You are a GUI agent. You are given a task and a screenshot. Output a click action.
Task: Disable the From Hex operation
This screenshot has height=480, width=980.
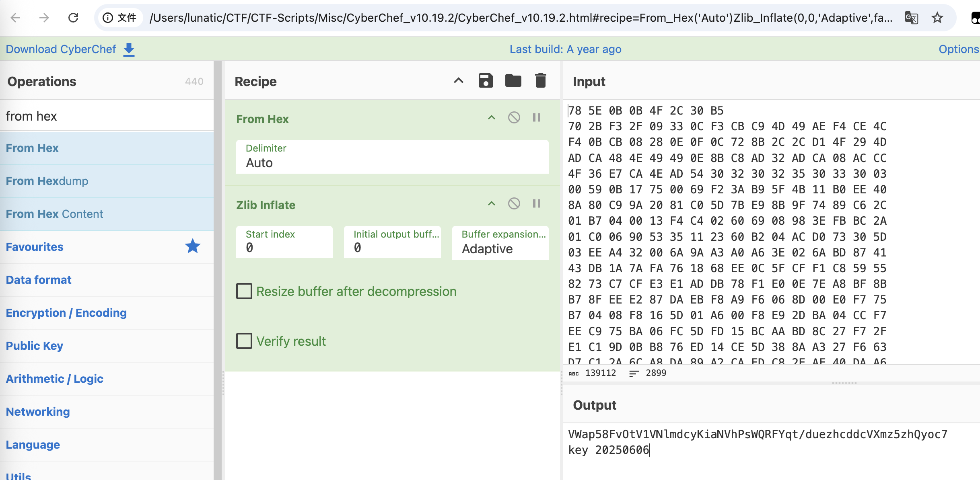click(514, 118)
